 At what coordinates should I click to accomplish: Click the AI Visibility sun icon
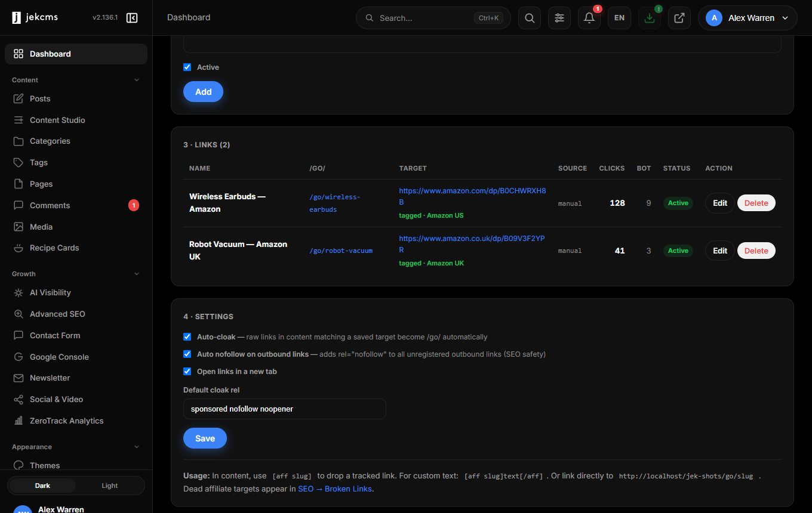pos(19,293)
